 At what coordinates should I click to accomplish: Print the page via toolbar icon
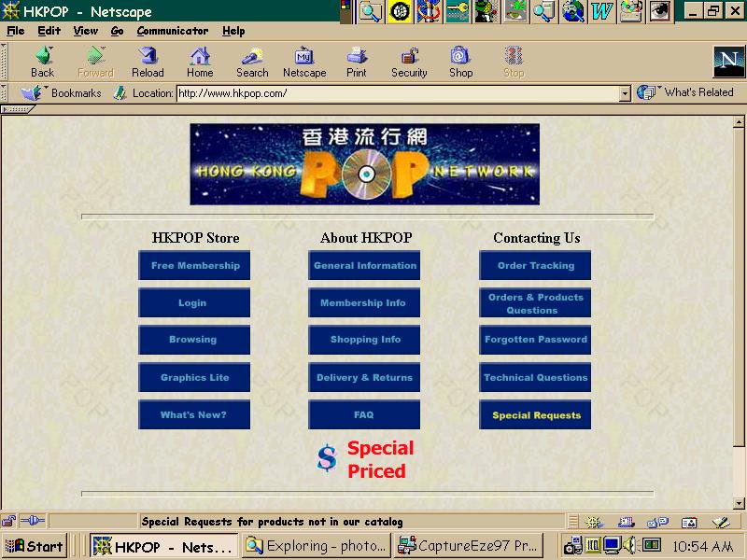(357, 62)
